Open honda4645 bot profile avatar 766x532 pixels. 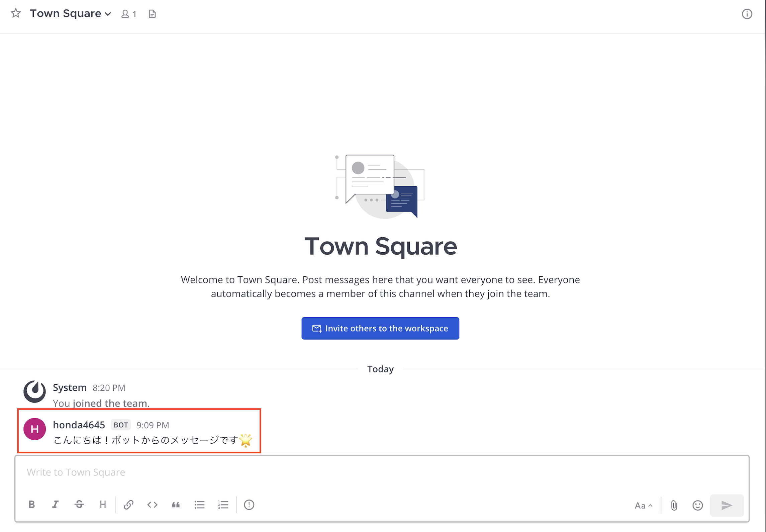(34, 429)
